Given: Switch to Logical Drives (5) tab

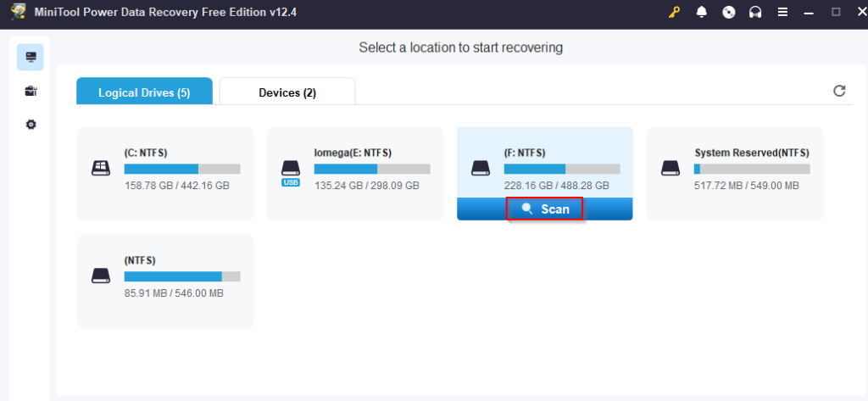Looking at the screenshot, I should tap(144, 92).
